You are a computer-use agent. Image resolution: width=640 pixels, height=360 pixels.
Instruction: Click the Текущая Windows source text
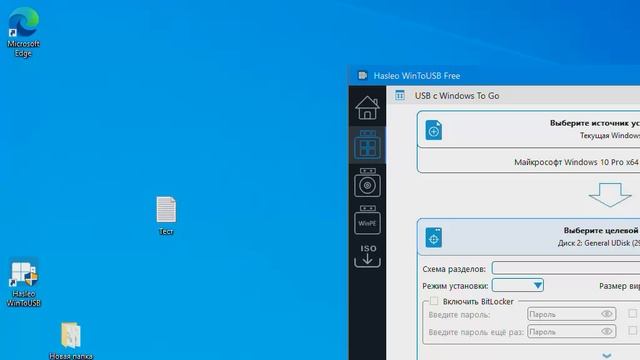click(x=610, y=136)
